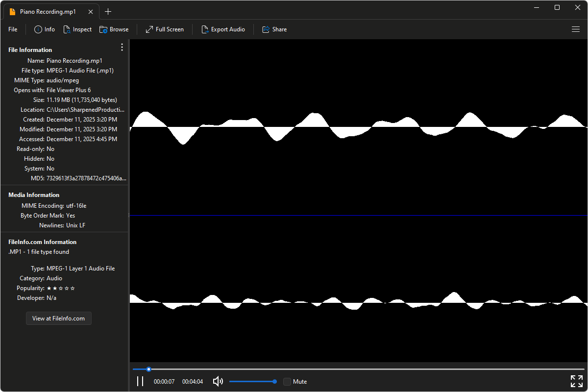The height and width of the screenshot is (392, 588).
Task: Click View at FileInfo.com
Action: (58, 318)
